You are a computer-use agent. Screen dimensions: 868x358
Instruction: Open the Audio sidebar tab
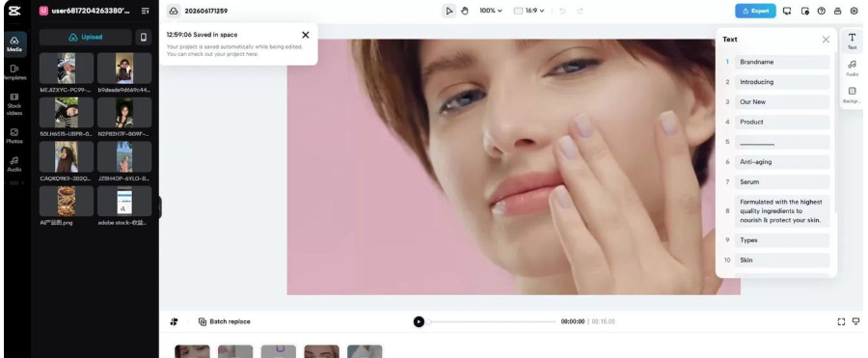(x=14, y=164)
